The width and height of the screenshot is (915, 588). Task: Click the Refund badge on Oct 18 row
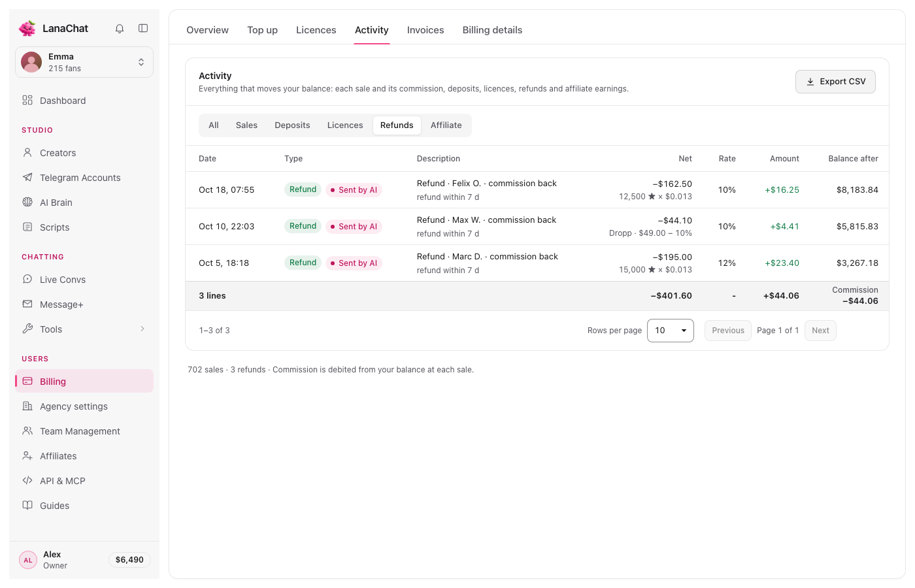303,189
